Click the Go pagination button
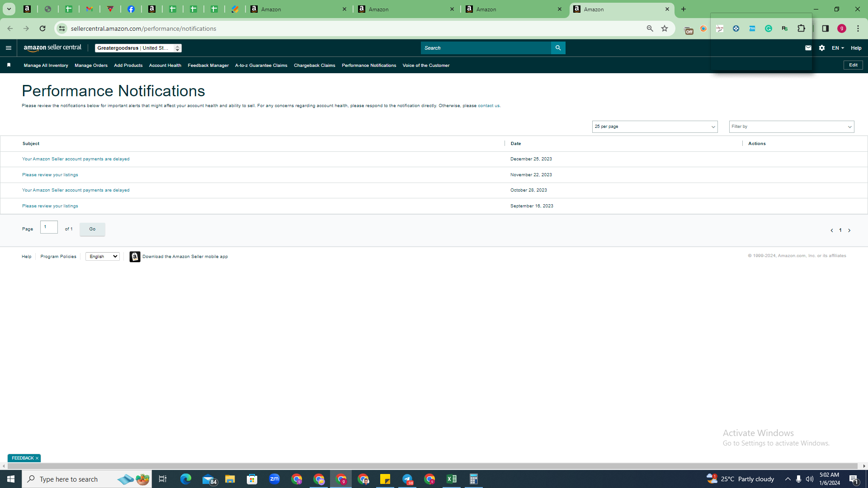 tap(92, 229)
